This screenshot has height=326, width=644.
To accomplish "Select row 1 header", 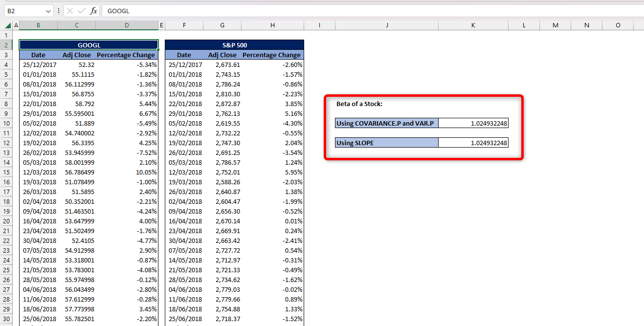I will [6, 35].
